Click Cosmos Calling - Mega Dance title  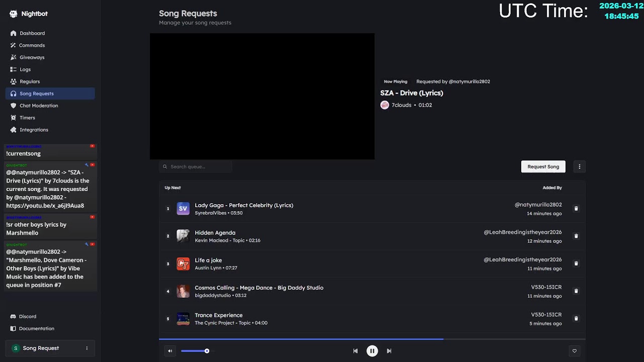click(x=259, y=288)
